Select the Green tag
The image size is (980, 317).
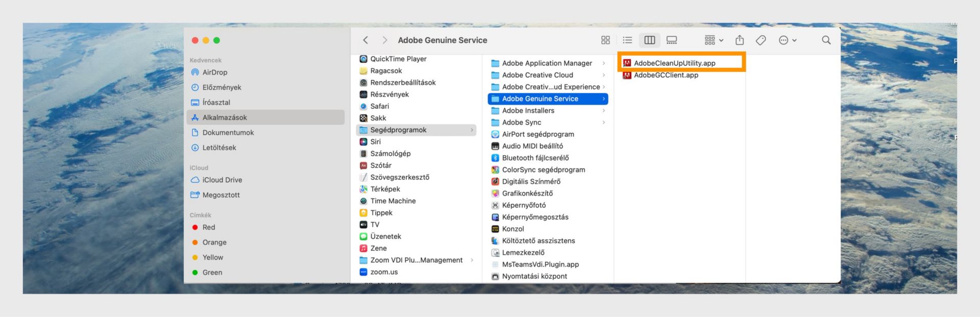coord(265,272)
